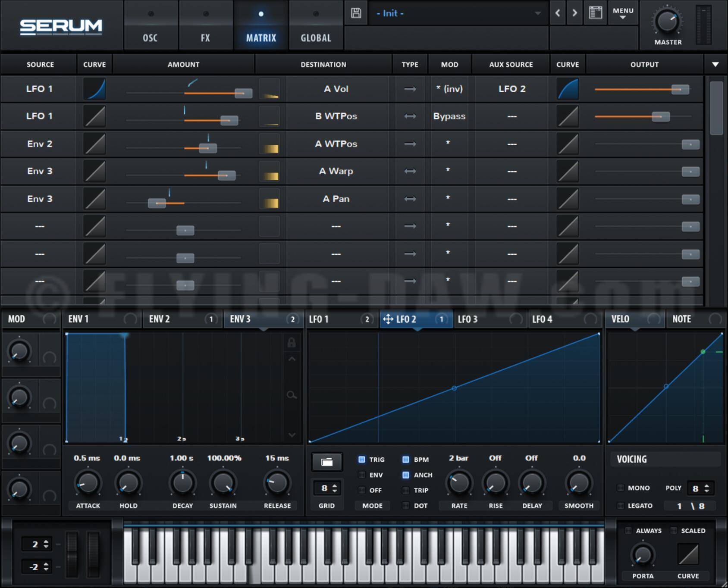Click the curve icon for the A Vol row
This screenshot has width=728, height=588.
94,89
